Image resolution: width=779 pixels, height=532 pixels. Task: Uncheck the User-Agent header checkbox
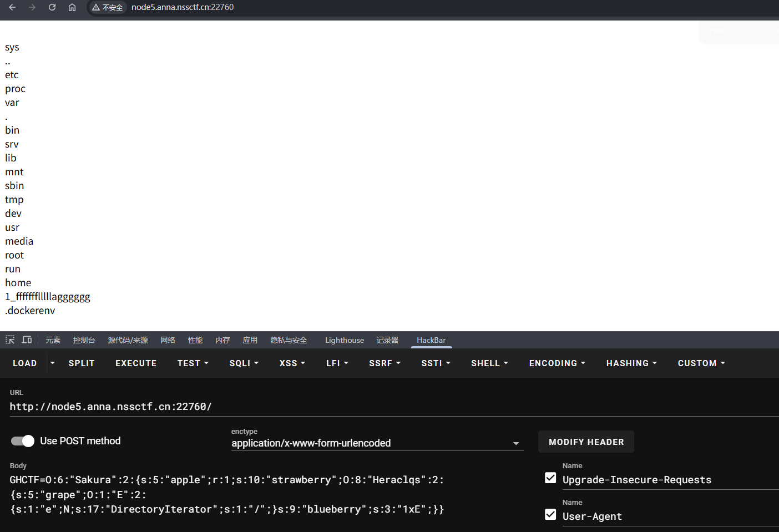click(x=550, y=515)
